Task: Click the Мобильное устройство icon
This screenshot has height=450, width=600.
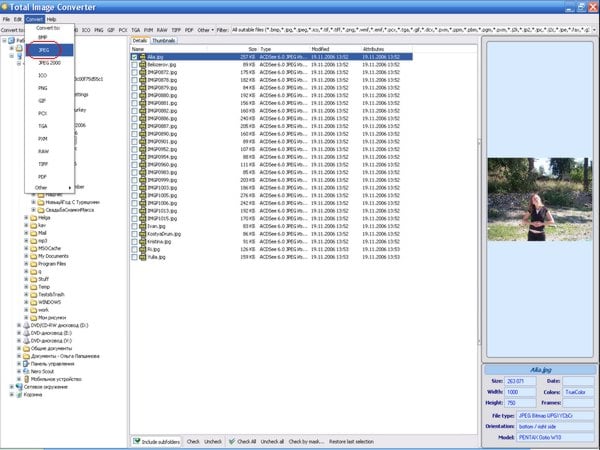Action: click(x=26, y=379)
